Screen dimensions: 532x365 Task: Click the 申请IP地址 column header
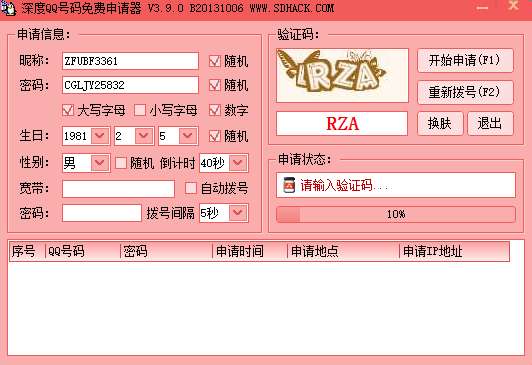pos(454,251)
